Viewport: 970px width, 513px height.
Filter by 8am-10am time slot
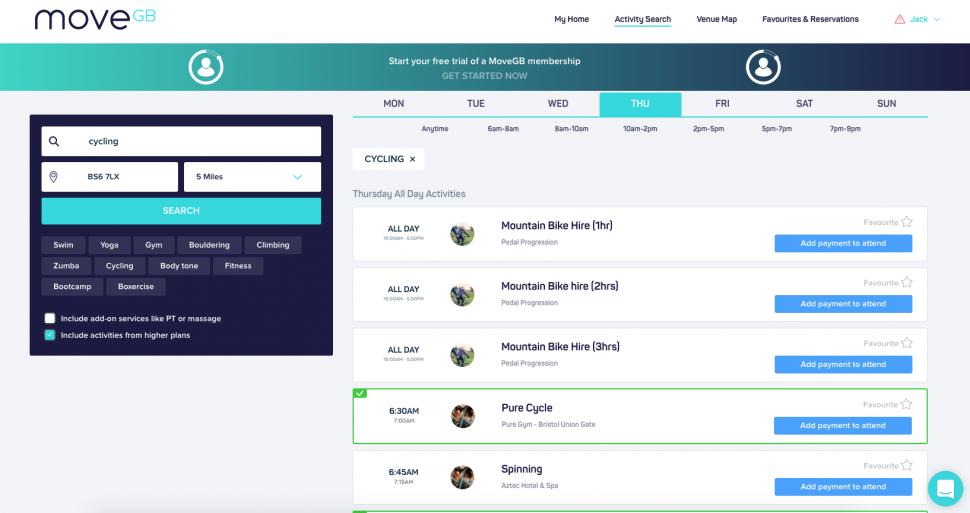(572, 129)
